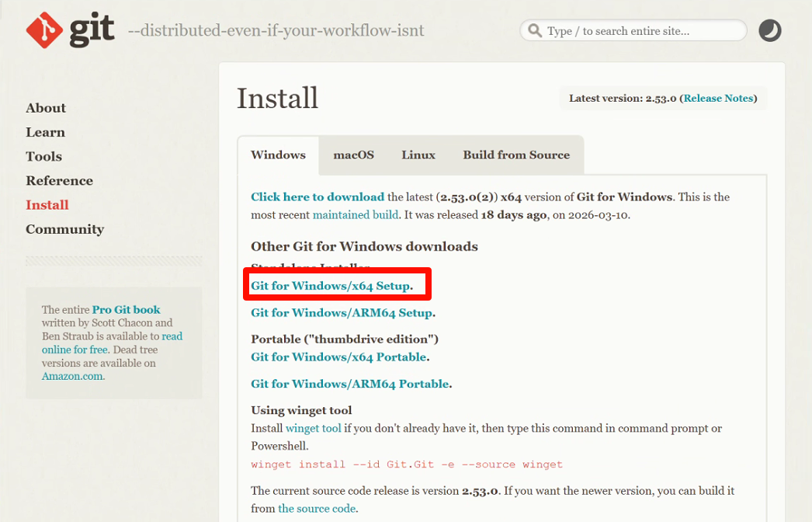Download Git for Windows/ARM64 Setup

click(342, 313)
